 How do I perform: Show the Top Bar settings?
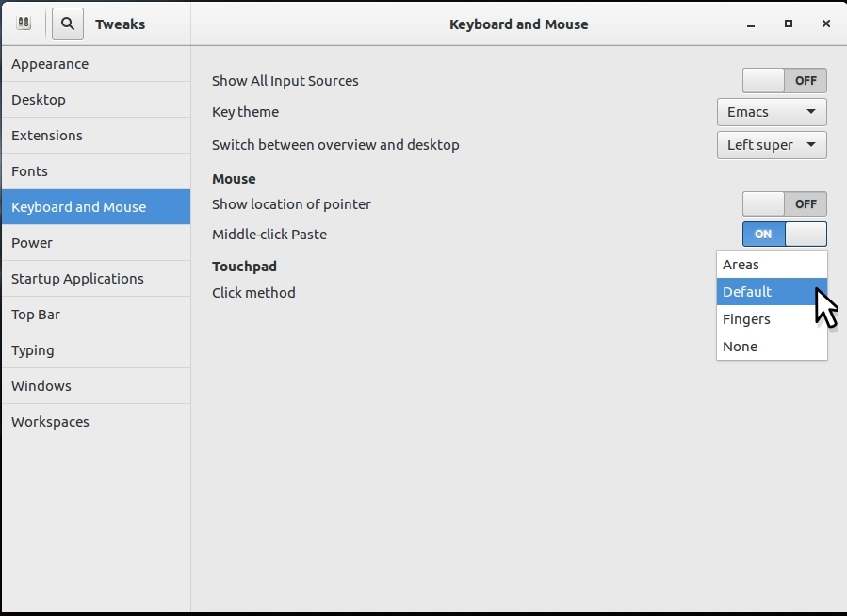[x=95, y=315]
